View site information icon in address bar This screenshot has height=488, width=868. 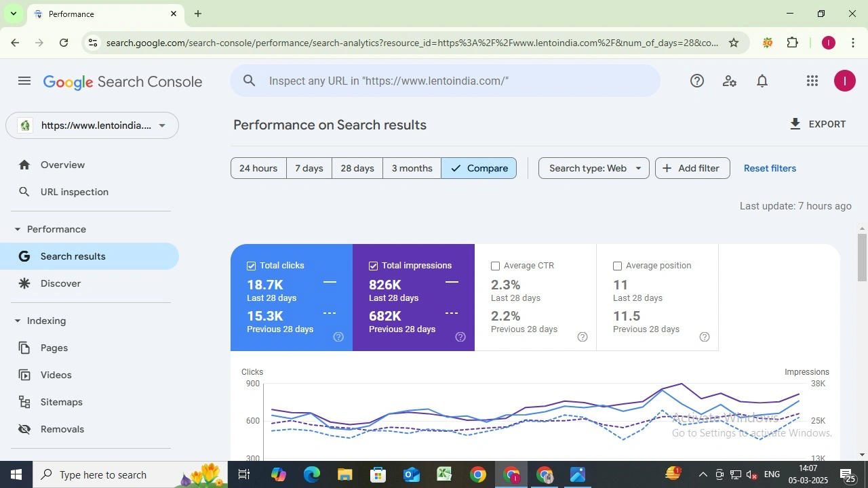(93, 43)
